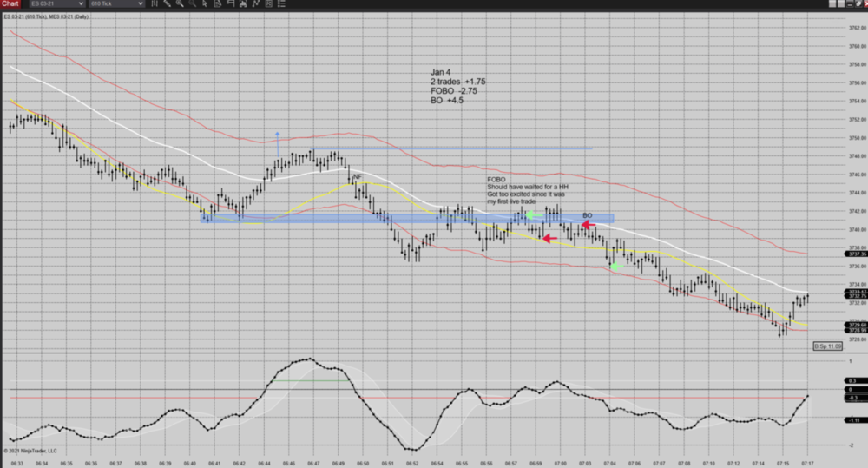This screenshot has width=868, height=468.
Task: Click the B.Sp 11.09 box
Action: (827, 346)
